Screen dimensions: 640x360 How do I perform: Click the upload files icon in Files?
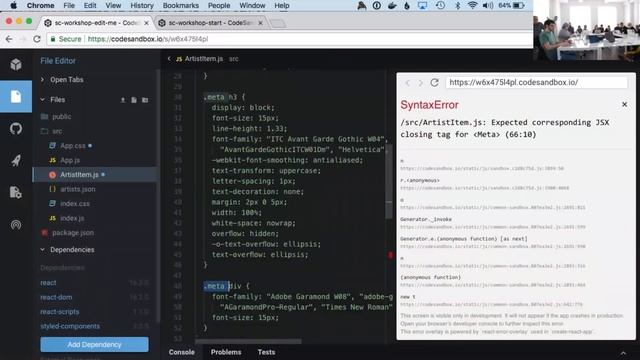(123, 100)
